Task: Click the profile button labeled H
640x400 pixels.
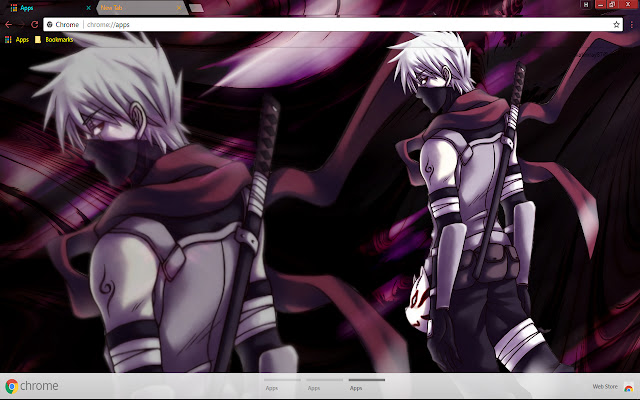Action: (x=586, y=5)
